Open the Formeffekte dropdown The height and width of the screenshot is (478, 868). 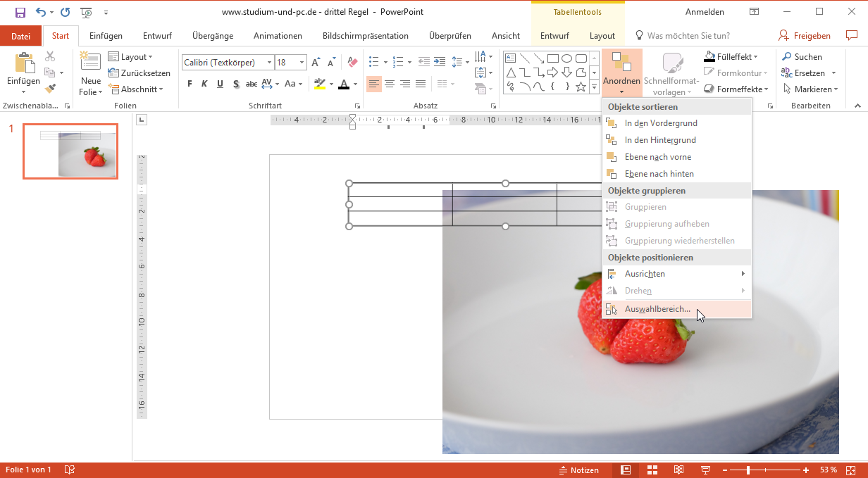(x=736, y=89)
